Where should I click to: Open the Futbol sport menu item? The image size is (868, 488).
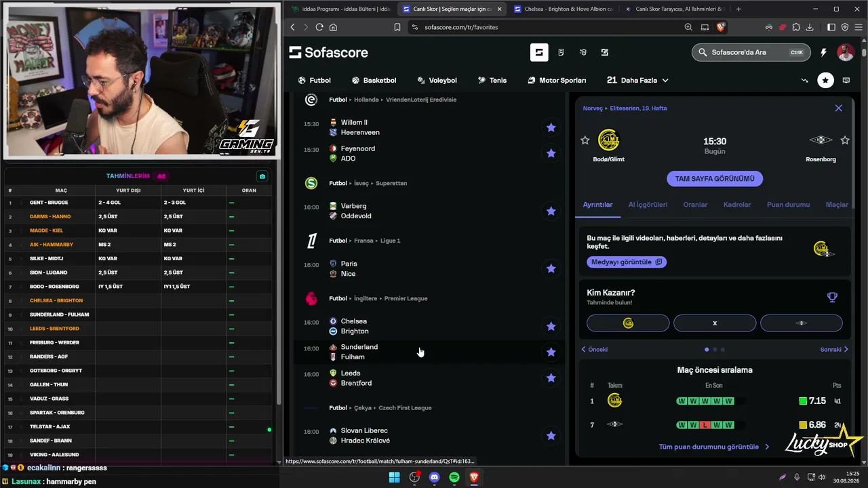coord(315,80)
